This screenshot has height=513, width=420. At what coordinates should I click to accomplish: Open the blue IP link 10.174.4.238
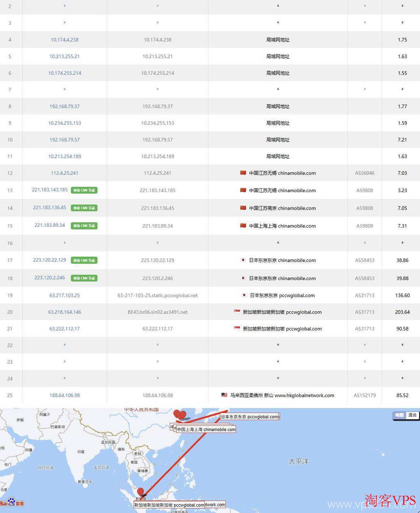[x=65, y=40]
